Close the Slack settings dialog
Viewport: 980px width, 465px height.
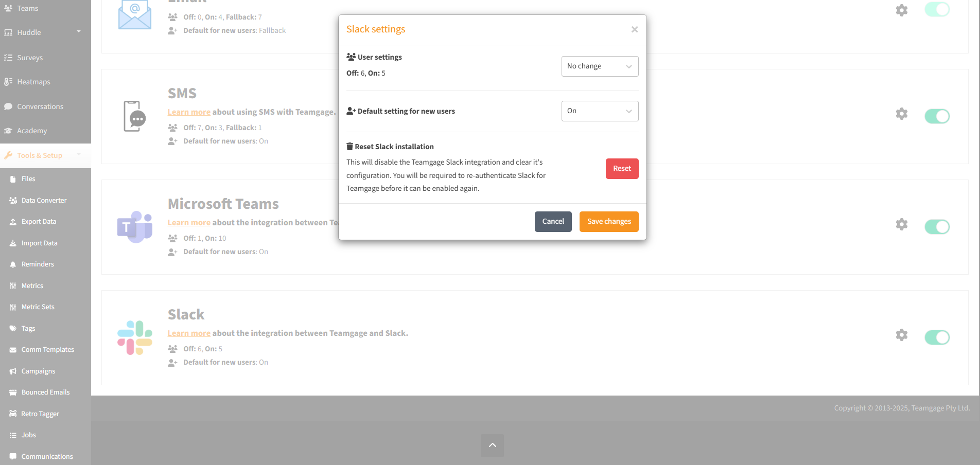click(635, 30)
